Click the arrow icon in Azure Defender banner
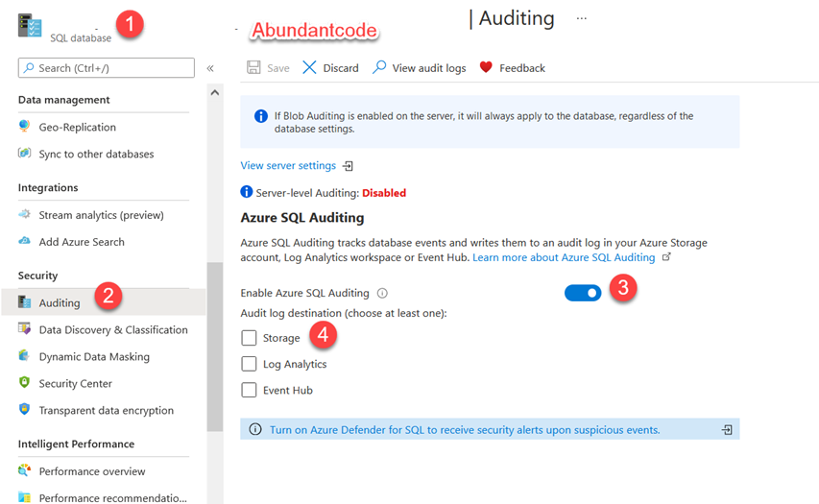819x504 pixels. (x=727, y=429)
